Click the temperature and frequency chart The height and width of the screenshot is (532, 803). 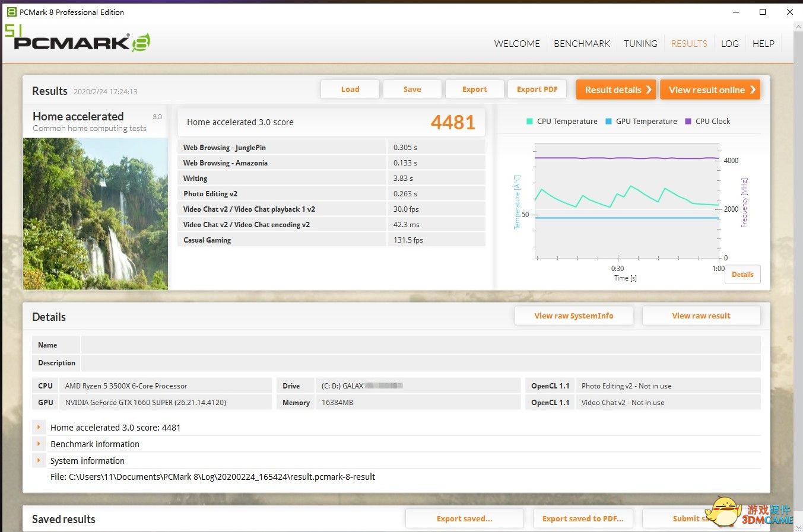click(x=627, y=201)
